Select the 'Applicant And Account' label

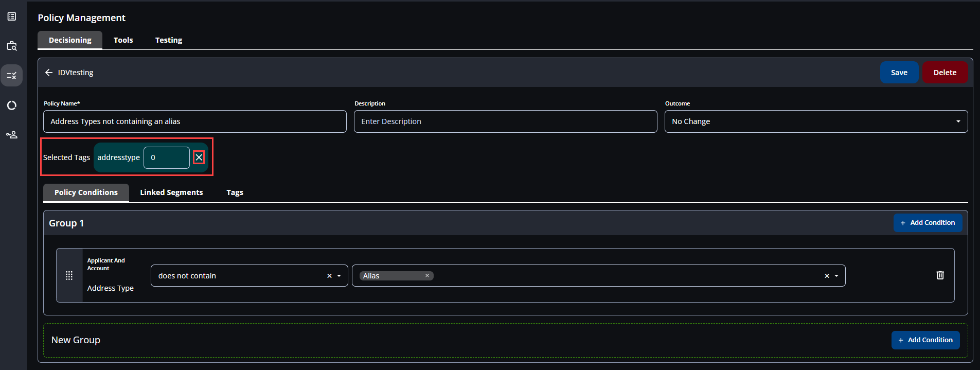106,265
